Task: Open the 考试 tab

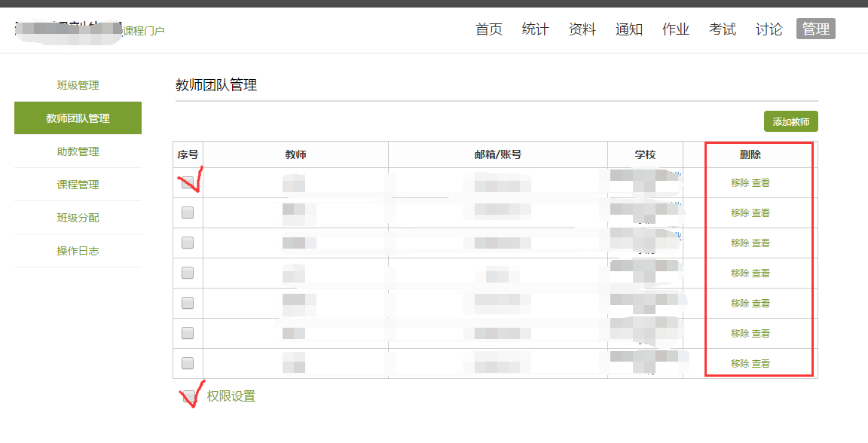Action: pos(723,29)
